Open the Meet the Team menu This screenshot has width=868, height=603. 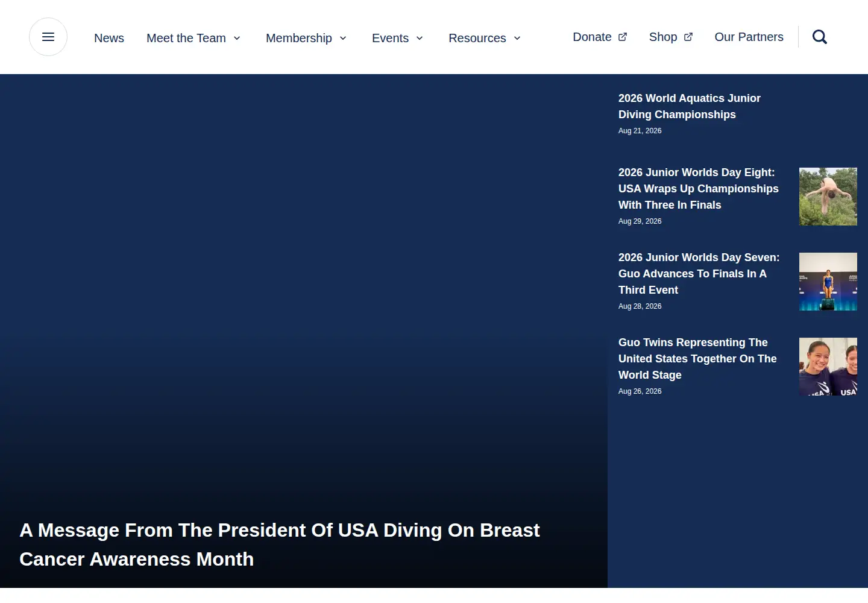186,38
